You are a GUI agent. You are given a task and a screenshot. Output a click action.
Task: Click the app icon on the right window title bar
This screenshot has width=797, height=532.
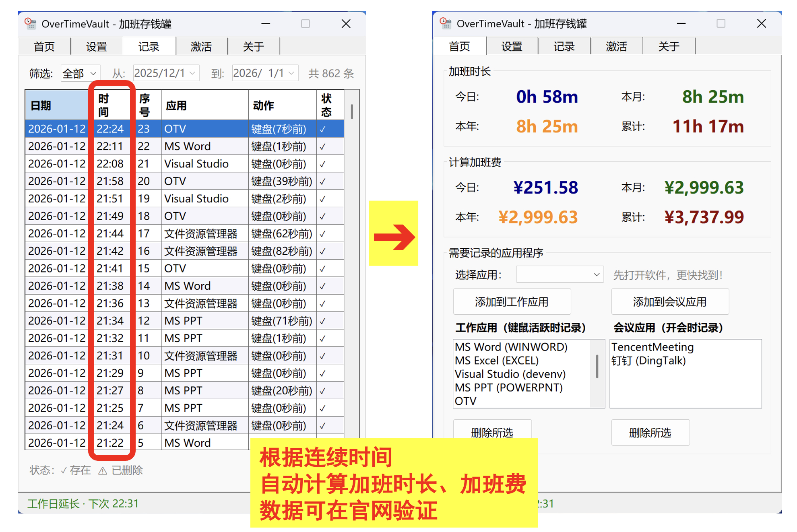point(446,24)
